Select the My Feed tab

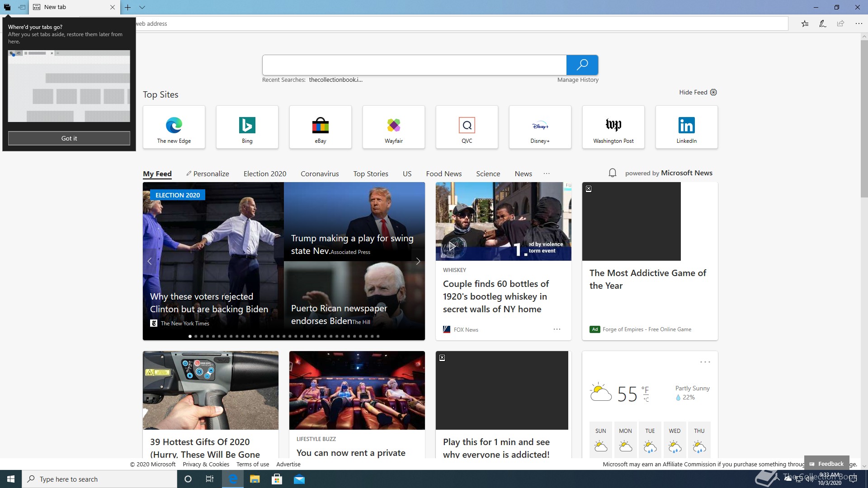click(157, 174)
